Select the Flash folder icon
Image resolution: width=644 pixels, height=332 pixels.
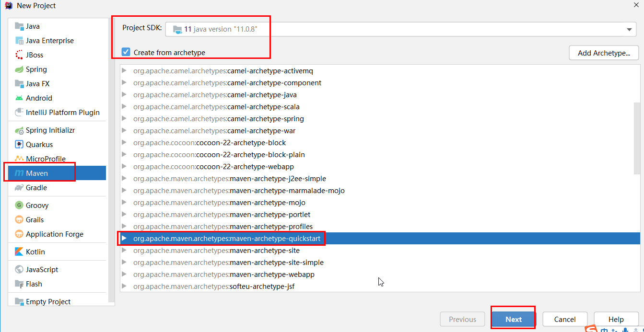pyautogui.click(x=19, y=284)
